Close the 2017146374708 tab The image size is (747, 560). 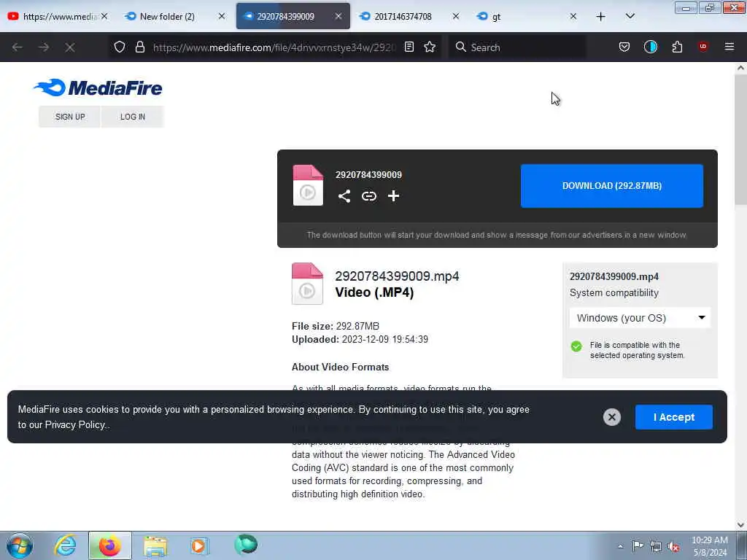[456, 17]
